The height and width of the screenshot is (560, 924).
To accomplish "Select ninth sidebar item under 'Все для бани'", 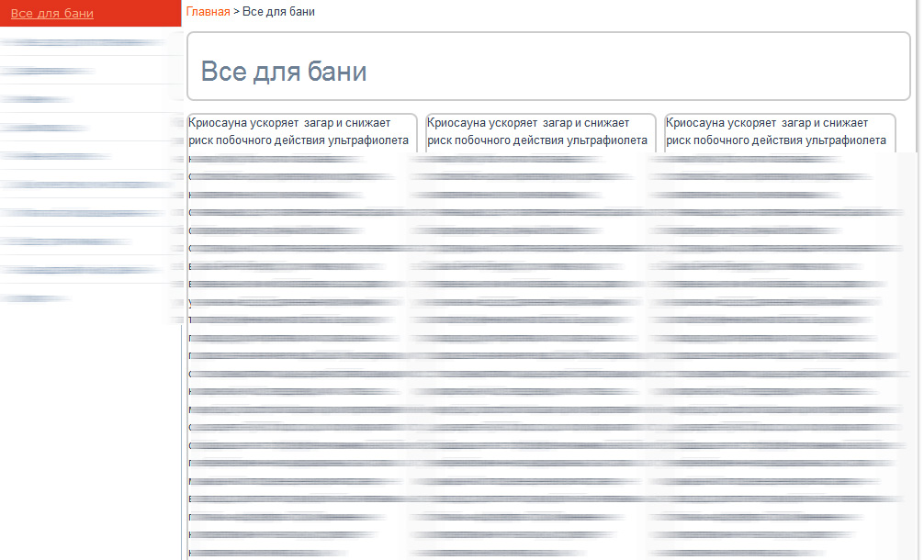I will point(78,270).
